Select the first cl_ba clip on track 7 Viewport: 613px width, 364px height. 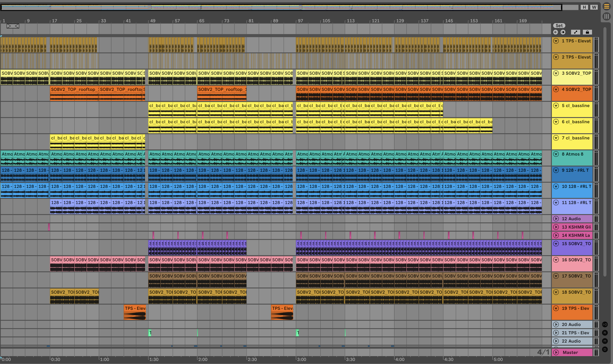[x=56, y=142]
